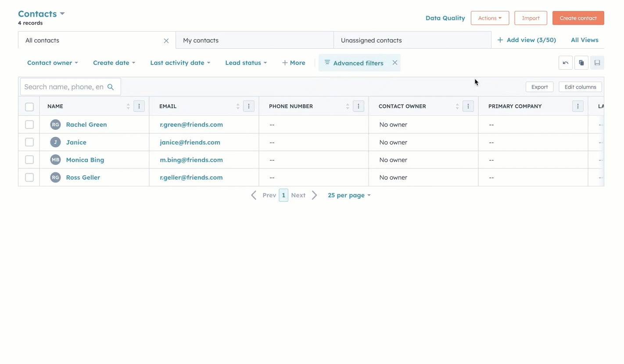Click page number 1
The image size is (624, 364).
(283, 195)
